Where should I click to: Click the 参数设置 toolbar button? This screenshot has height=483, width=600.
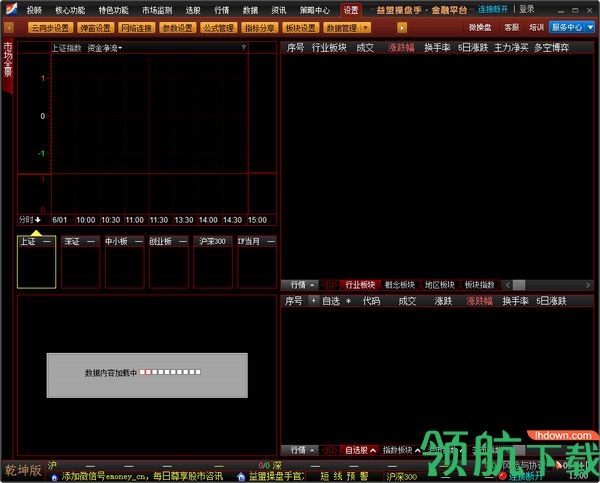(178, 28)
